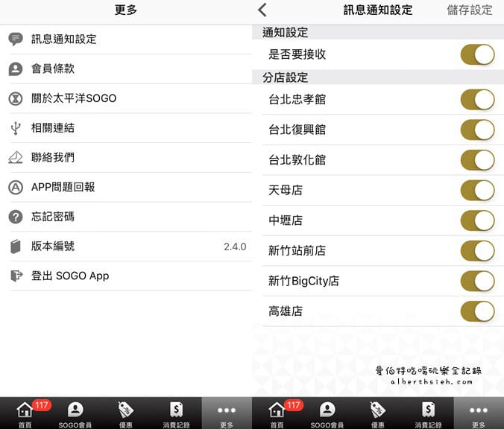Turn off the 新竹站前店 switch

click(478, 251)
